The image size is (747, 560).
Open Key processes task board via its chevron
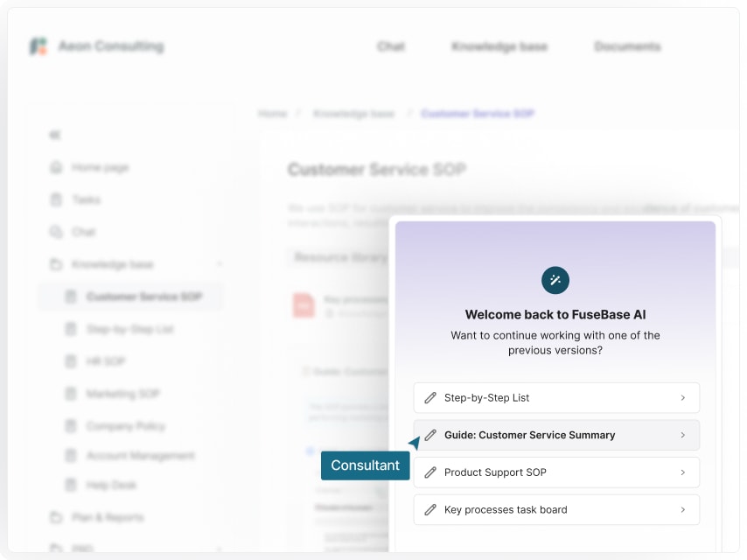(x=682, y=509)
